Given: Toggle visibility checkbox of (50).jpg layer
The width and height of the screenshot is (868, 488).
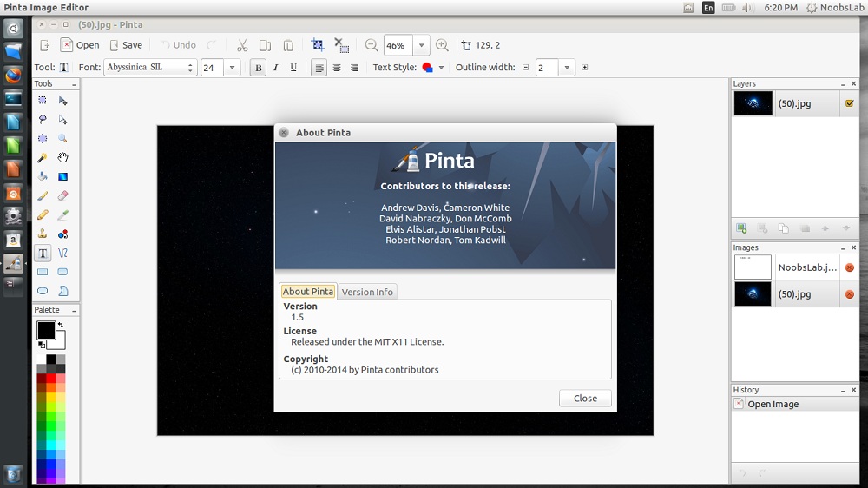Looking at the screenshot, I should point(849,103).
